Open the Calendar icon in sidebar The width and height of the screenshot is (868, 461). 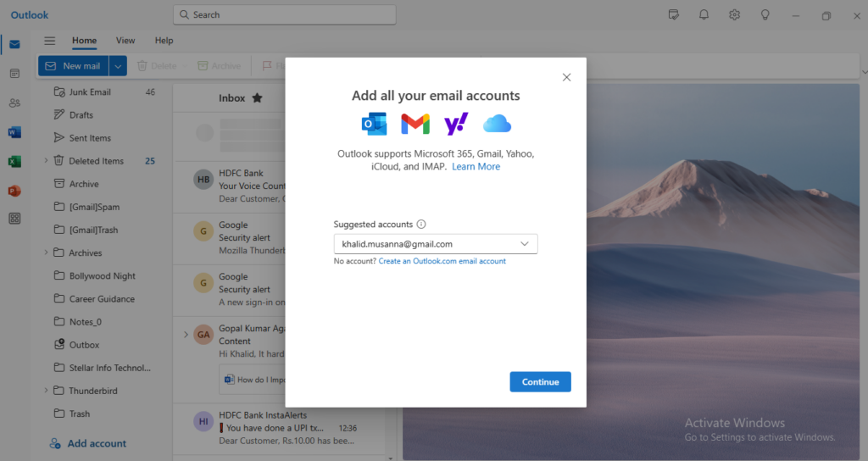[x=15, y=74]
